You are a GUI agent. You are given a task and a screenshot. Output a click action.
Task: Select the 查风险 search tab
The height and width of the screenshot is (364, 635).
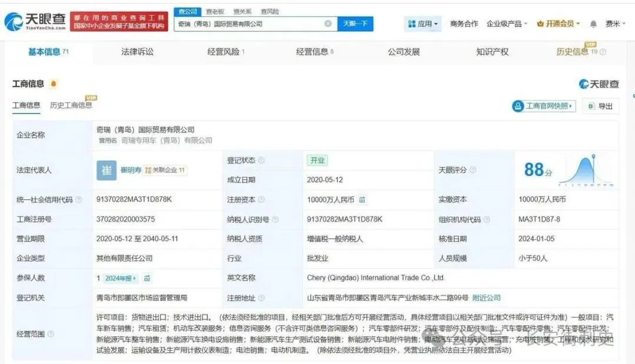pos(270,11)
